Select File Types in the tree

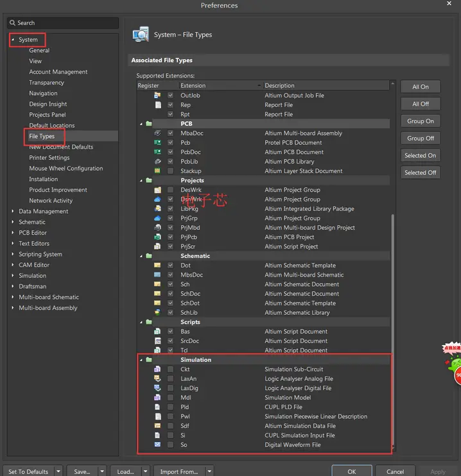tap(42, 136)
